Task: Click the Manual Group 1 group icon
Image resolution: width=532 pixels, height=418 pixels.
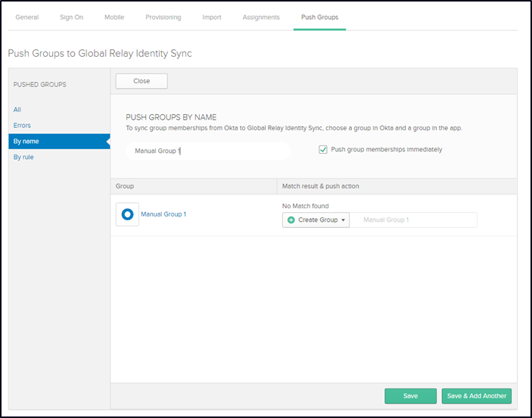Action: tap(127, 214)
